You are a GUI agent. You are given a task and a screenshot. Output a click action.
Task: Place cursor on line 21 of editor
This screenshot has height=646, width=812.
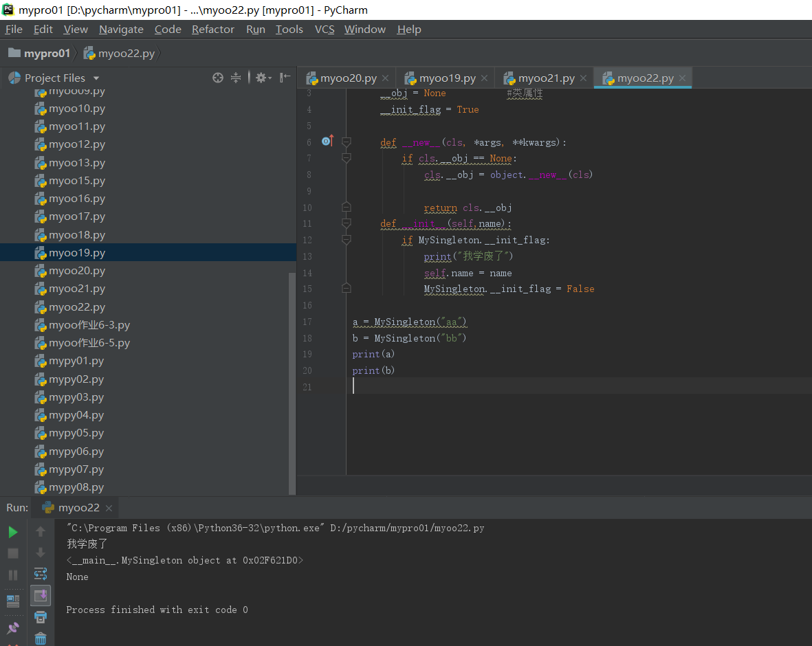click(x=579, y=386)
